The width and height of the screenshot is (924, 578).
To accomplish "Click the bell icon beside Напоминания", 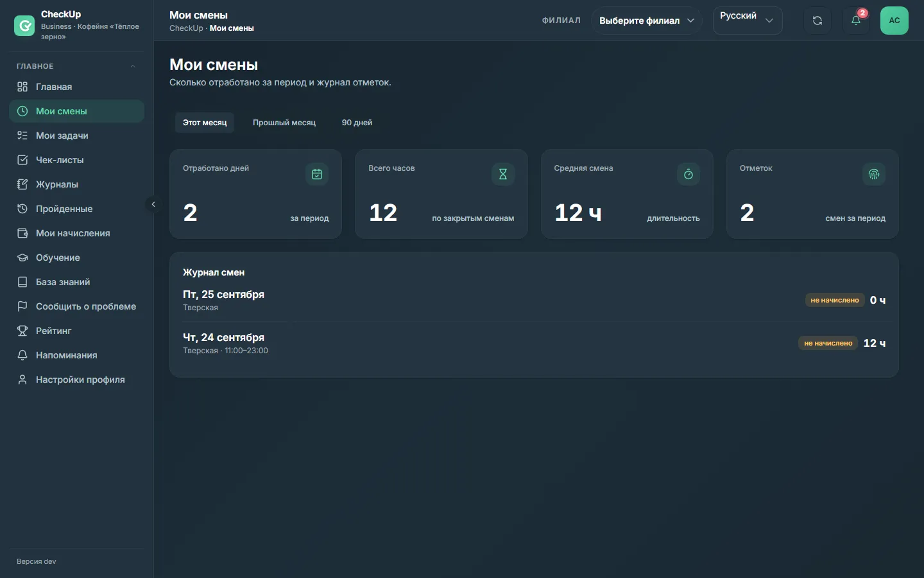I will tap(22, 355).
